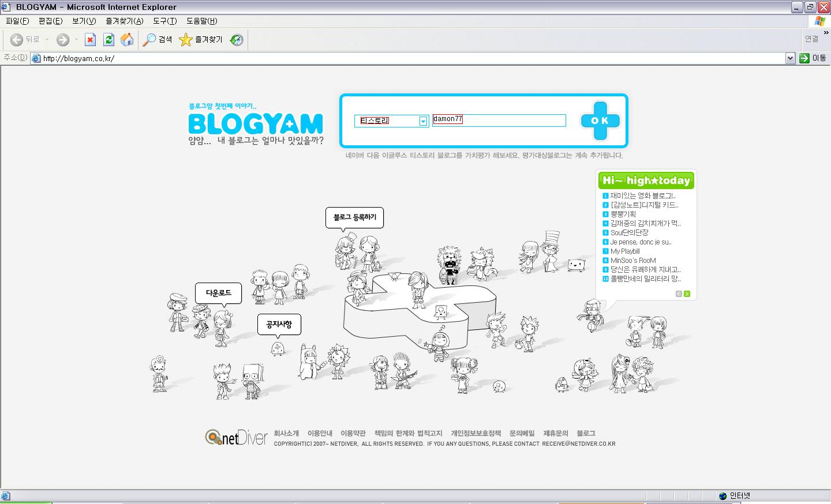
Task: Open the 개인정보보호정책 footer link
Action: (x=476, y=433)
